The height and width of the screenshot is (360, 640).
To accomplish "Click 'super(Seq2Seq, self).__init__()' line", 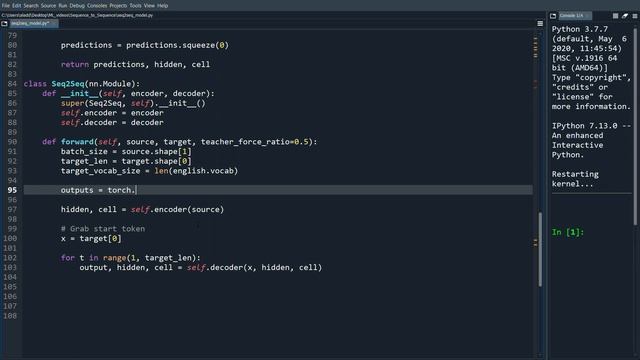I will point(133,103).
